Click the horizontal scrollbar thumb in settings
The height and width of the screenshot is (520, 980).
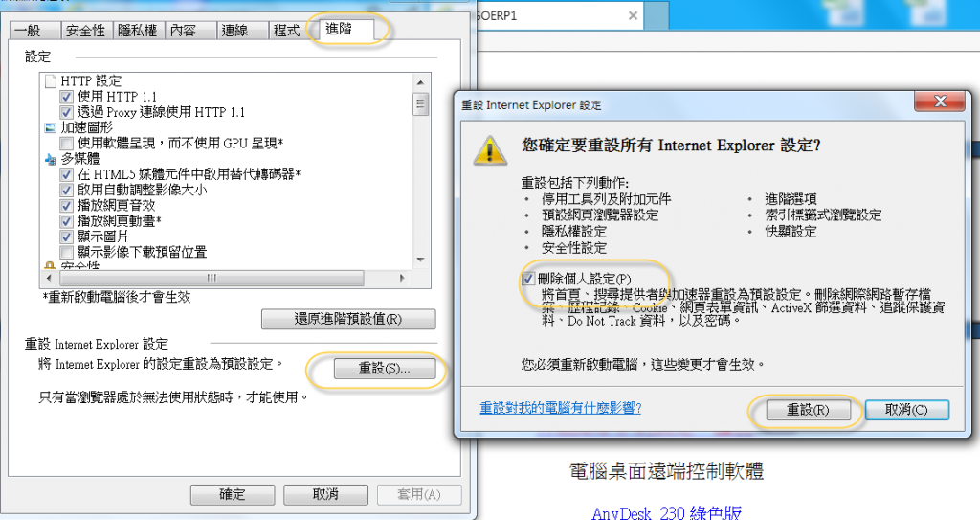[x=212, y=278]
